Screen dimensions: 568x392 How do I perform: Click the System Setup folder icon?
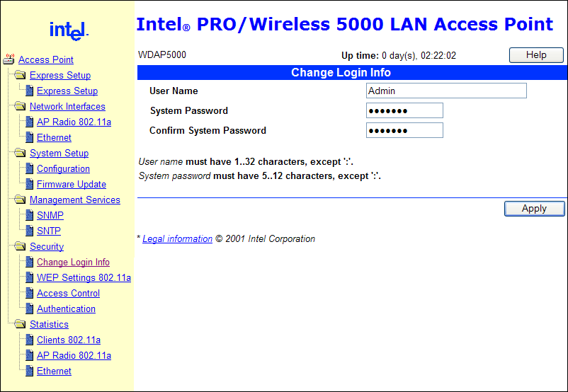20,153
